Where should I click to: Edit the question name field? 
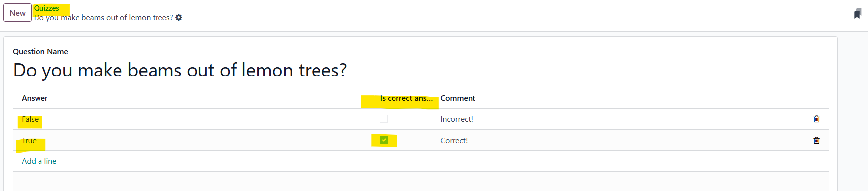pyautogui.click(x=180, y=70)
